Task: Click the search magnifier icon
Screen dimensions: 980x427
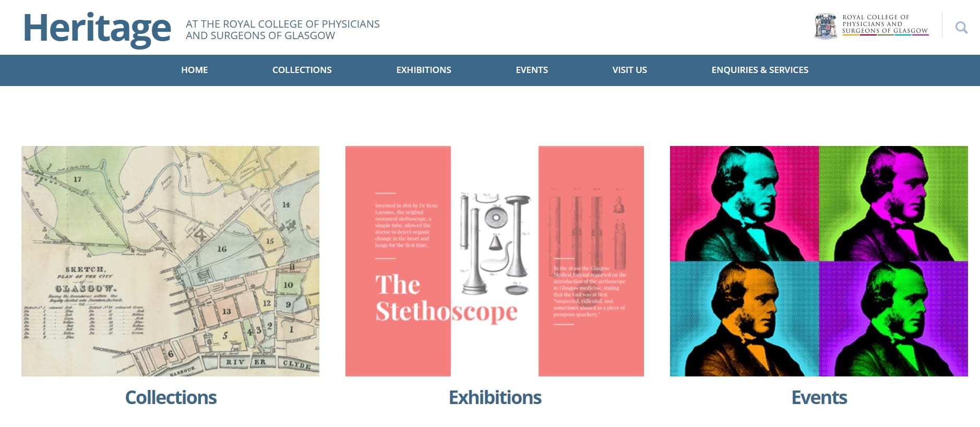Action: [961, 28]
